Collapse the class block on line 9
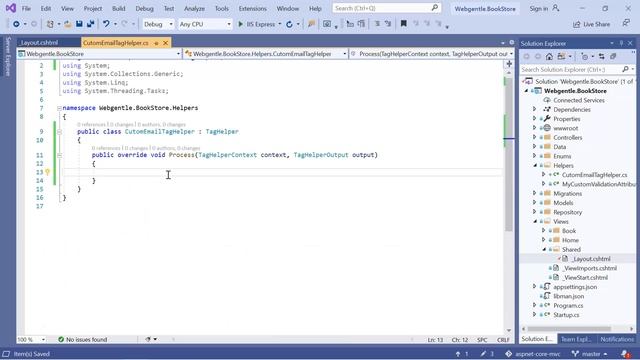This screenshot has width=640, height=360. [59, 132]
